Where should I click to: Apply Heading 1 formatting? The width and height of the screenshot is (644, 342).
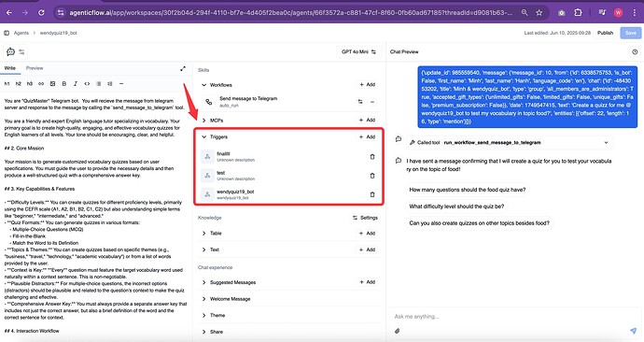(7, 83)
